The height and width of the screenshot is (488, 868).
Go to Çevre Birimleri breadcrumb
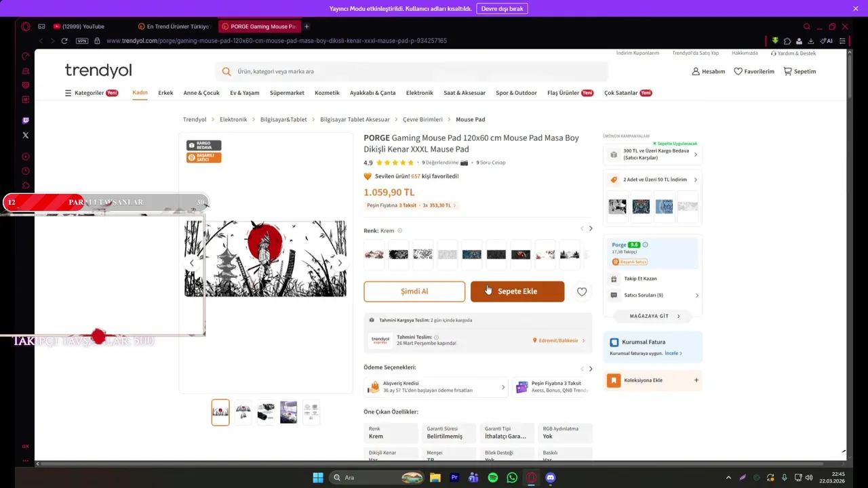click(422, 119)
